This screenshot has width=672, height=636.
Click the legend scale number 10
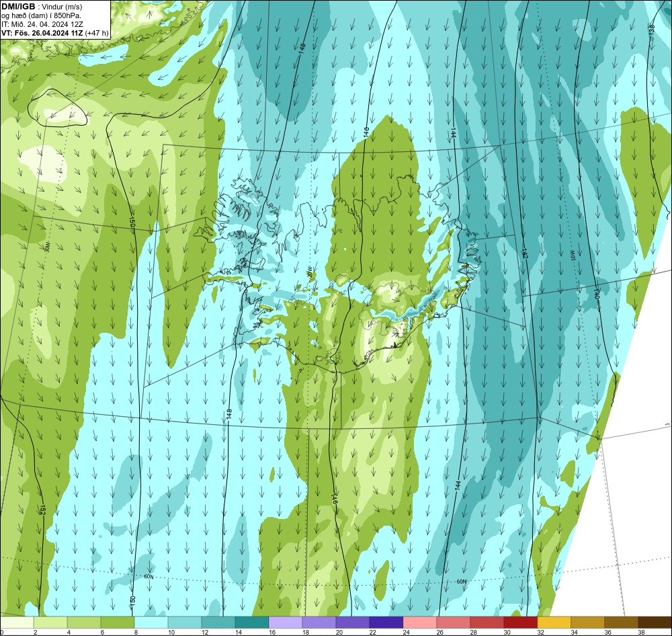pyautogui.click(x=171, y=632)
